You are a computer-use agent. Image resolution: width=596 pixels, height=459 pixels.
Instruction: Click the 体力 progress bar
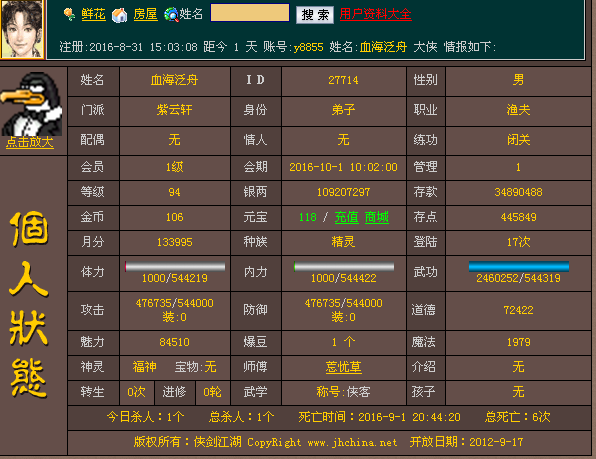175,266
